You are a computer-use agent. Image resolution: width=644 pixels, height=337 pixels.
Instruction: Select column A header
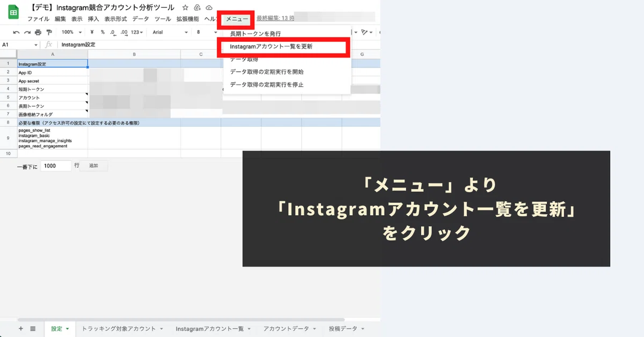pyautogui.click(x=53, y=54)
